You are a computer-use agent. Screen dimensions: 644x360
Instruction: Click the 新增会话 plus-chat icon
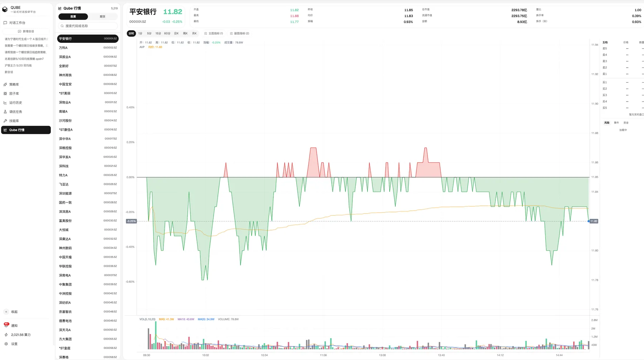coord(19,31)
